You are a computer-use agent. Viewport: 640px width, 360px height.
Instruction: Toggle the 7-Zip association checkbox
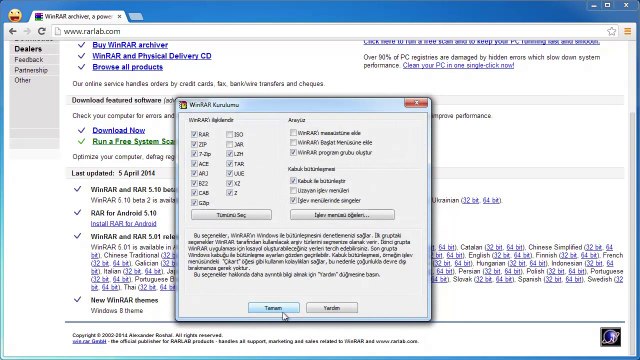tap(194, 154)
